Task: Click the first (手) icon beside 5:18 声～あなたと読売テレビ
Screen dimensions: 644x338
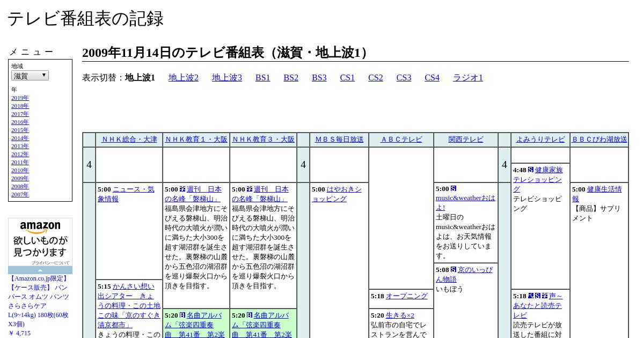Action: point(531,296)
